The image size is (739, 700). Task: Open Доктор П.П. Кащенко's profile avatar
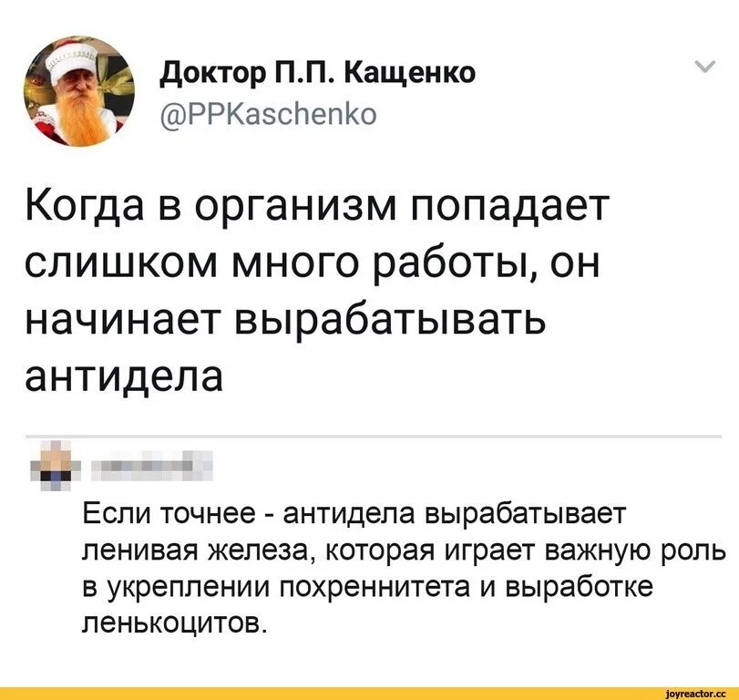tap(79, 91)
